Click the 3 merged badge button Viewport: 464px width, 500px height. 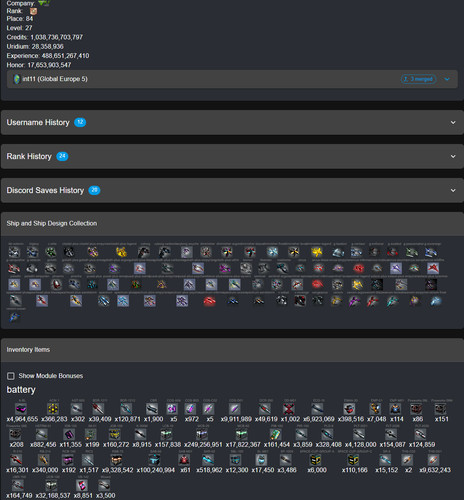point(418,79)
